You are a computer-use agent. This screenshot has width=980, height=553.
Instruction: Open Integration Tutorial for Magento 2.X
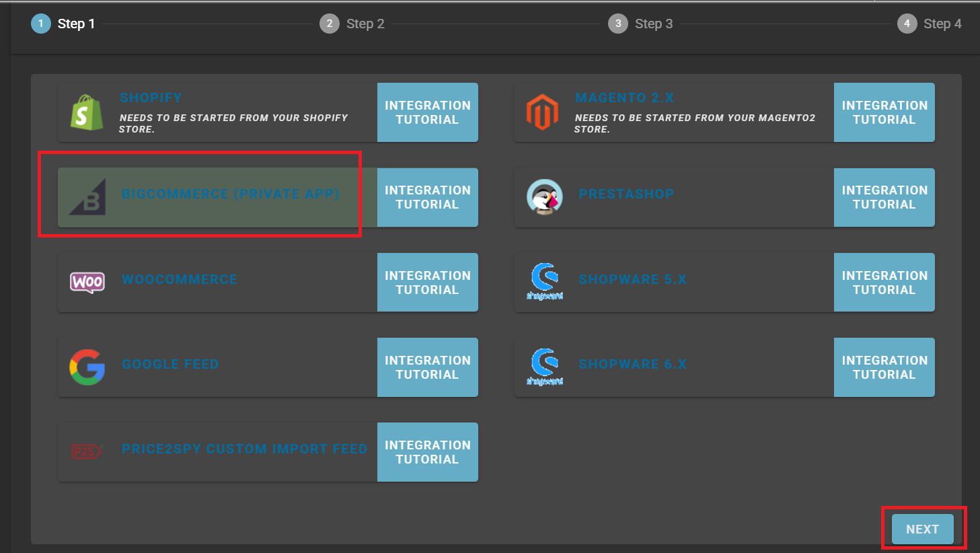(884, 112)
